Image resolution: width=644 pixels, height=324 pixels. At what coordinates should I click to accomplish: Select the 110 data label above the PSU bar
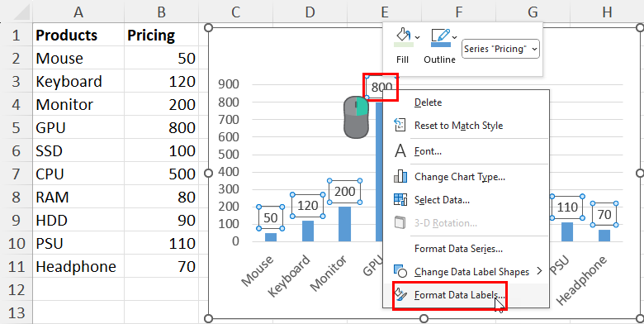[567, 207]
